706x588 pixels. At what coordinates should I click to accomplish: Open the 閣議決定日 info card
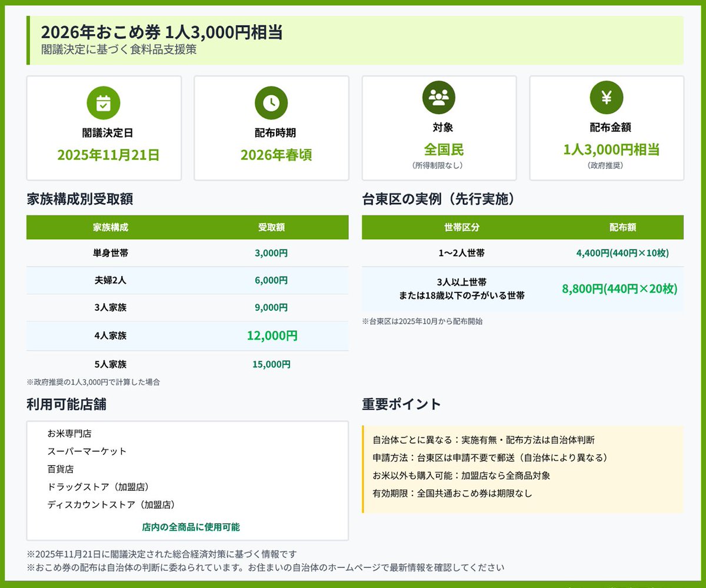point(104,127)
